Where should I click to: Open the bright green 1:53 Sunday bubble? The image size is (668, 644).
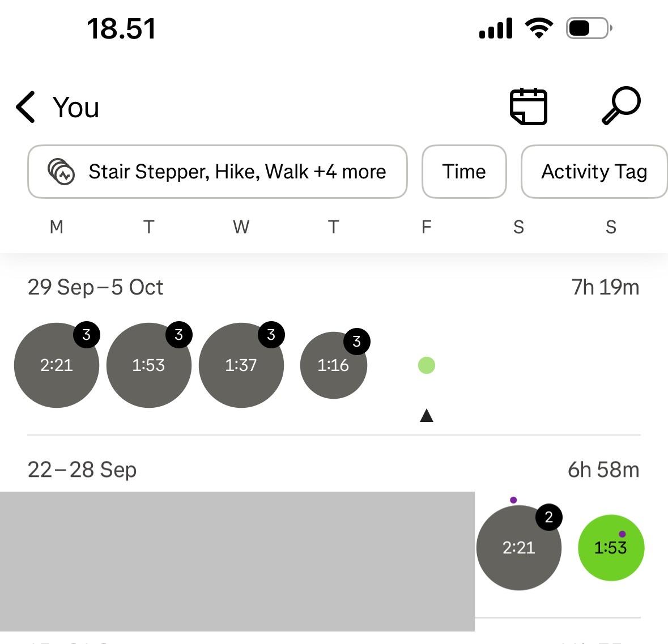611,548
